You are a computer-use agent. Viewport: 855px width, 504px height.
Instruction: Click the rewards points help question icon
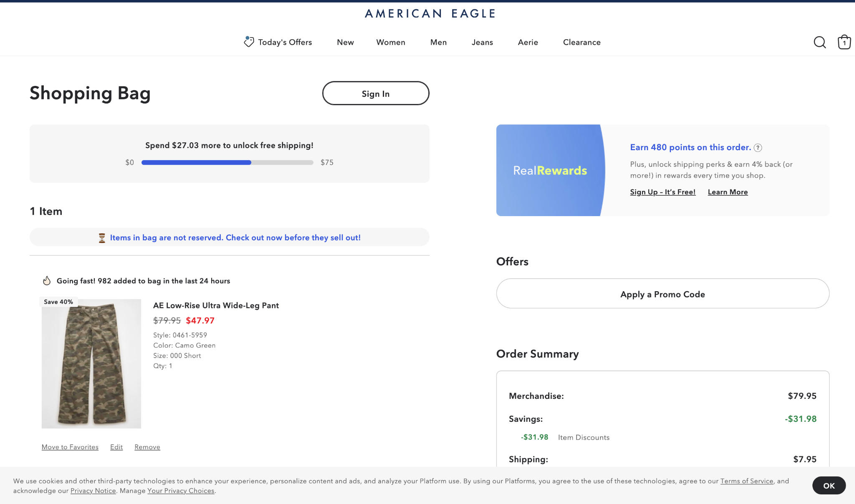click(758, 148)
